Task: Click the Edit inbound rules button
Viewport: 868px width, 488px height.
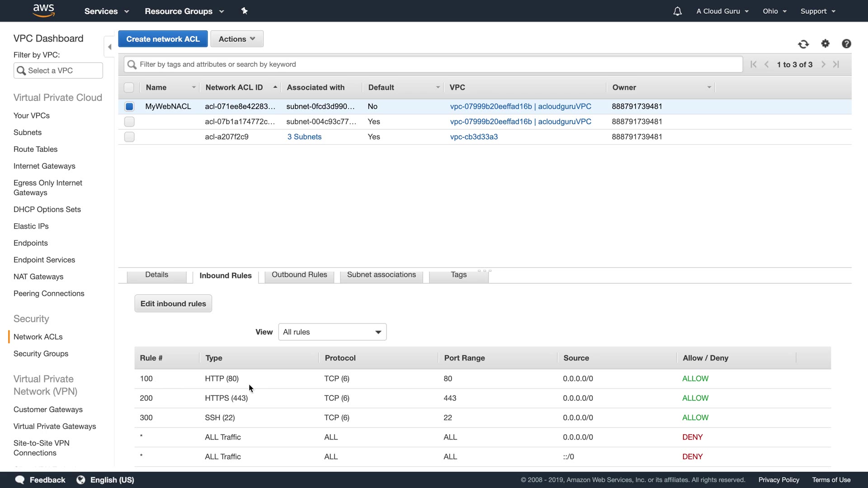Action: pyautogui.click(x=173, y=304)
